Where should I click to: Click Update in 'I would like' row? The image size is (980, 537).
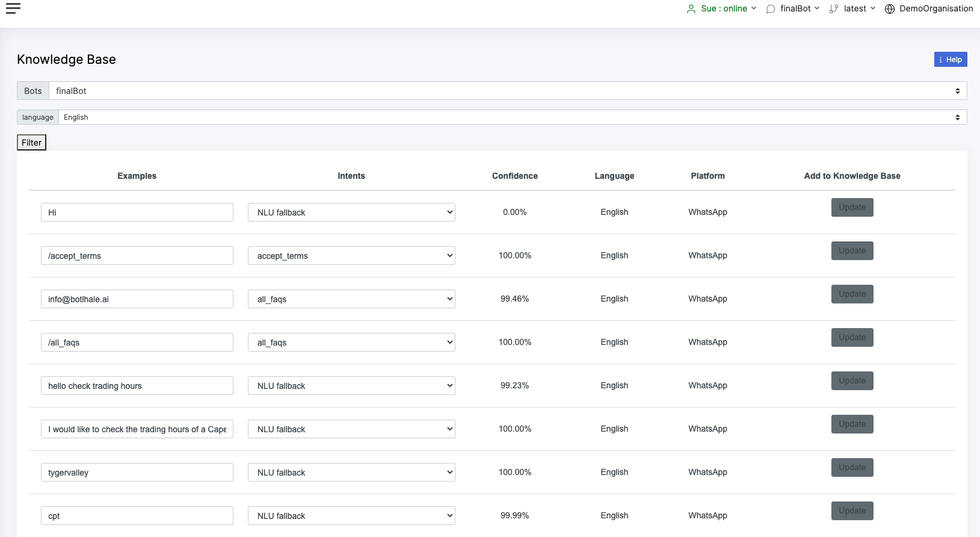point(852,424)
